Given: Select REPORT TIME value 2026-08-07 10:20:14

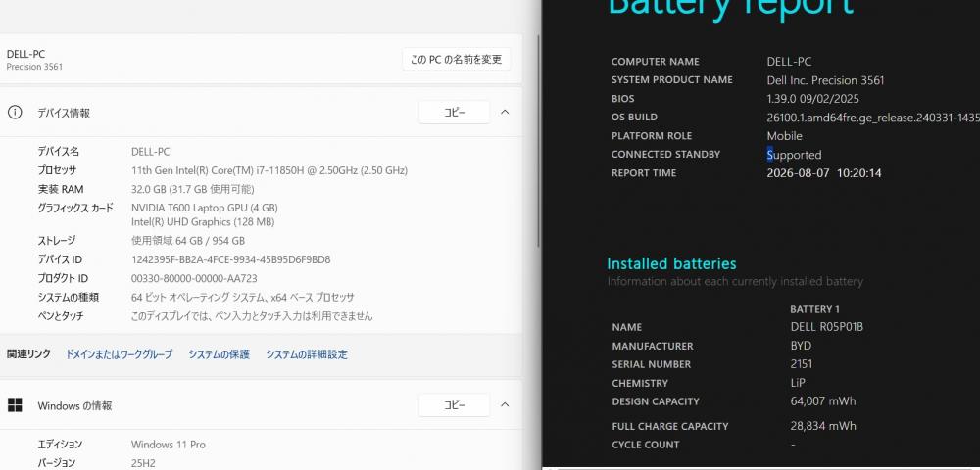Looking at the screenshot, I should point(824,173).
